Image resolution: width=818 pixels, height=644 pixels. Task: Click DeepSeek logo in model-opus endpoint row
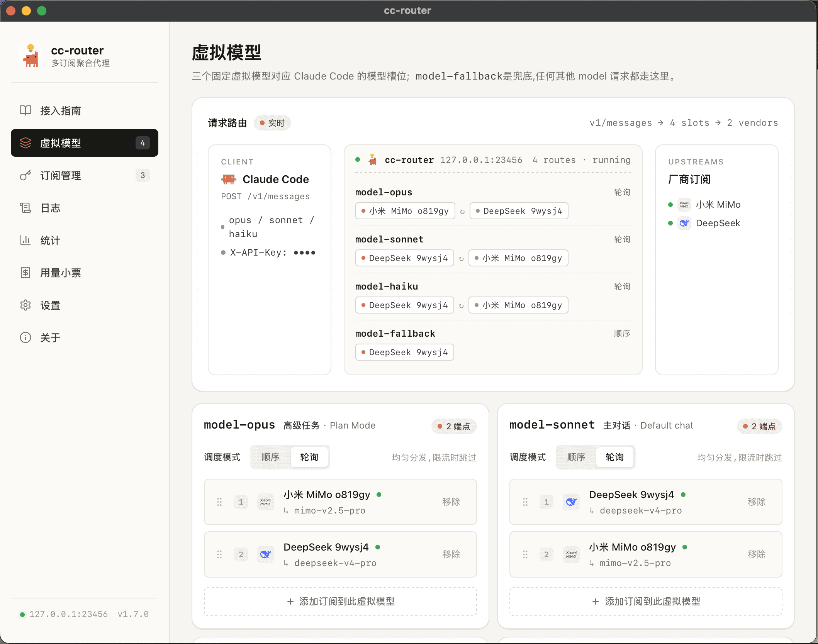266,554
